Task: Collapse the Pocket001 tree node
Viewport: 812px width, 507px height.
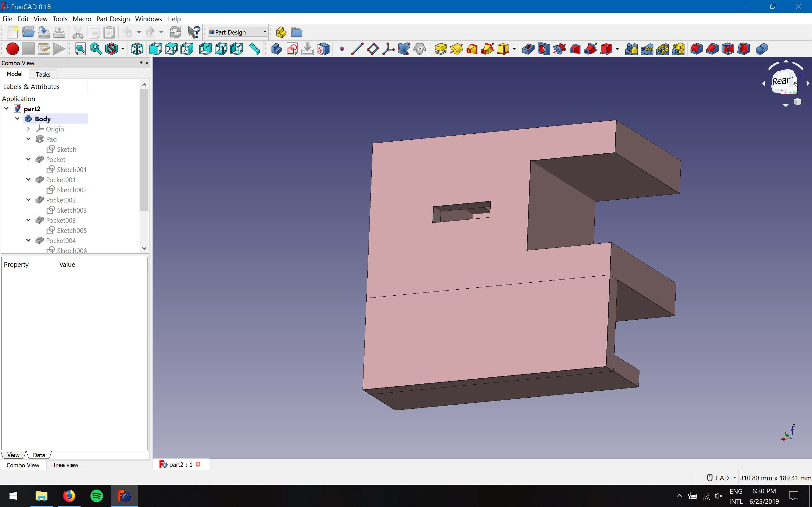Action: click(x=29, y=179)
